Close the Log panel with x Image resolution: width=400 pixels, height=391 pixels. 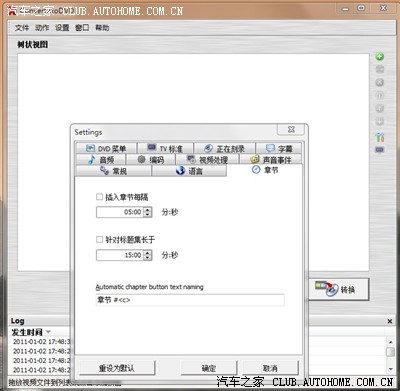tap(390, 321)
